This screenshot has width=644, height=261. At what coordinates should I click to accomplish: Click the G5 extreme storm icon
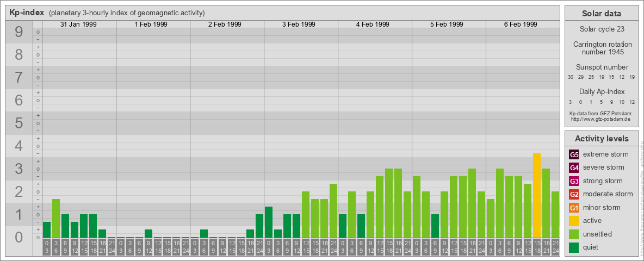(x=574, y=155)
